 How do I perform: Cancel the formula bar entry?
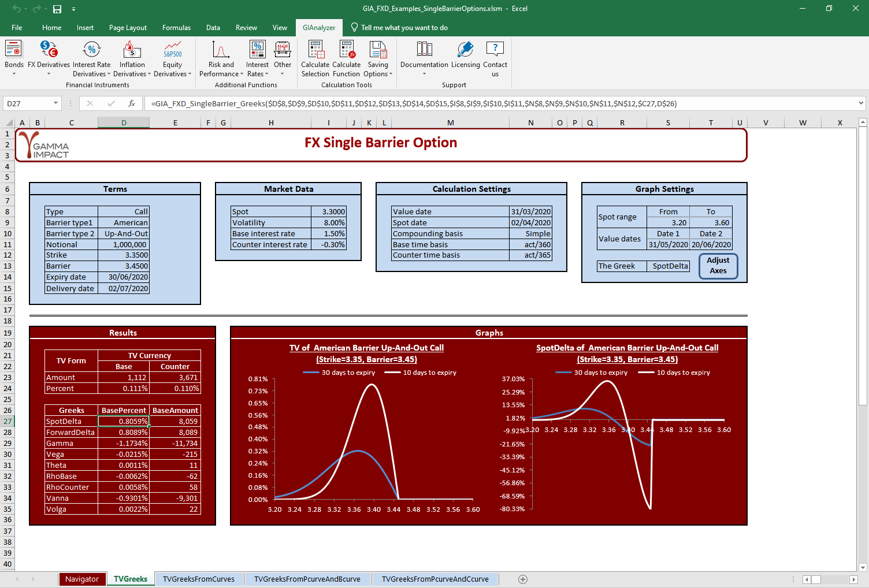tap(90, 103)
